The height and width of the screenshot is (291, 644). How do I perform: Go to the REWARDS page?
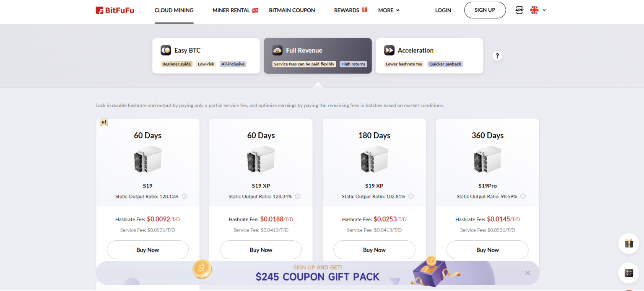[x=347, y=10]
